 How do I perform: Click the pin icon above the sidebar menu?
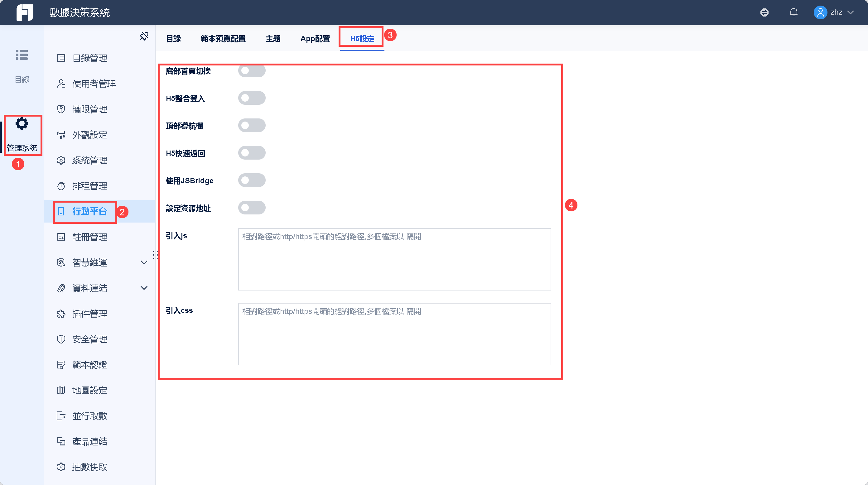(144, 36)
